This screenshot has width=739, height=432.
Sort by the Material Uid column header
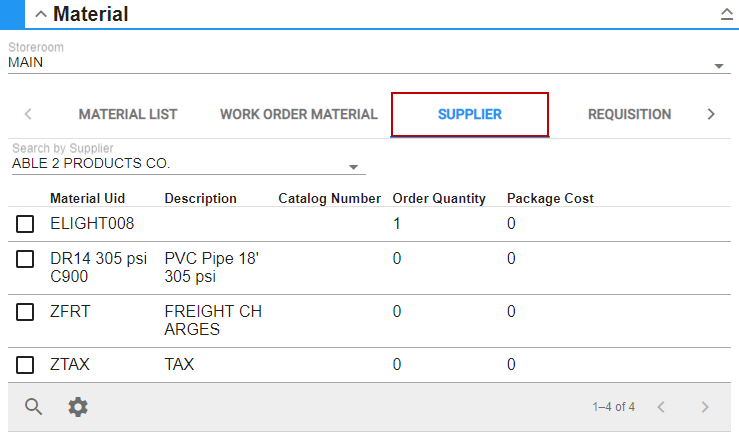[88, 198]
